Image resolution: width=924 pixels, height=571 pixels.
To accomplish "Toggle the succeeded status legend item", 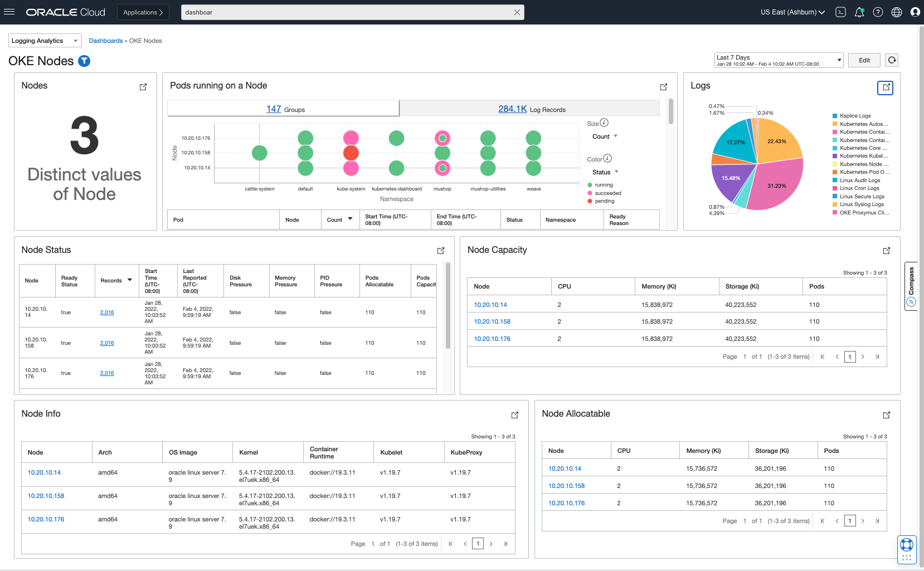I will (x=607, y=193).
